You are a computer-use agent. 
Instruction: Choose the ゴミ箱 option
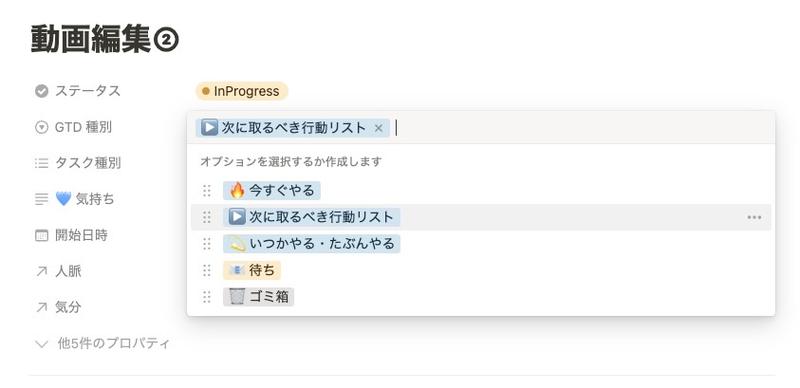click(x=259, y=297)
